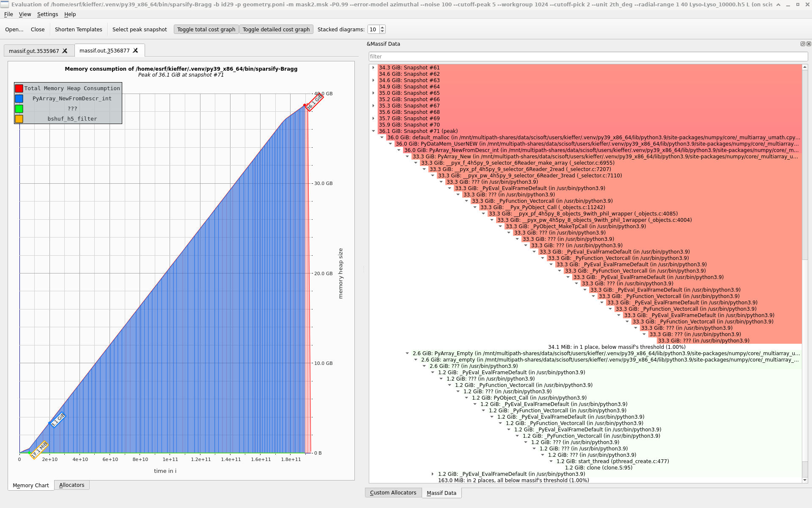Open the Settings menu
This screenshot has height=508, width=812.
pos(47,14)
